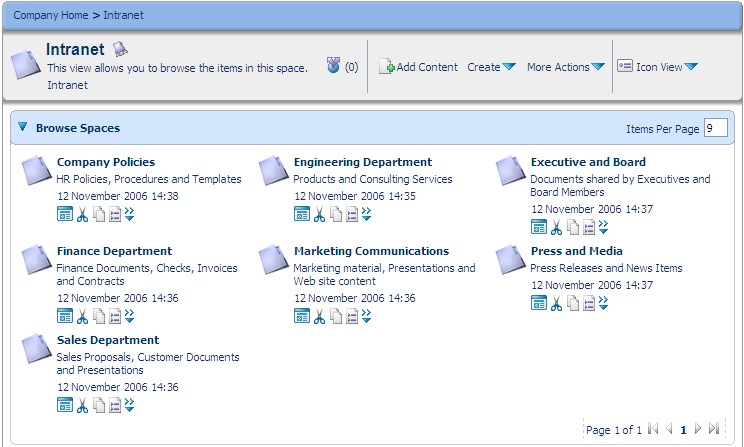Show more actions for Company Policies
Viewport: 744px width, 447px height.
point(130,214)
